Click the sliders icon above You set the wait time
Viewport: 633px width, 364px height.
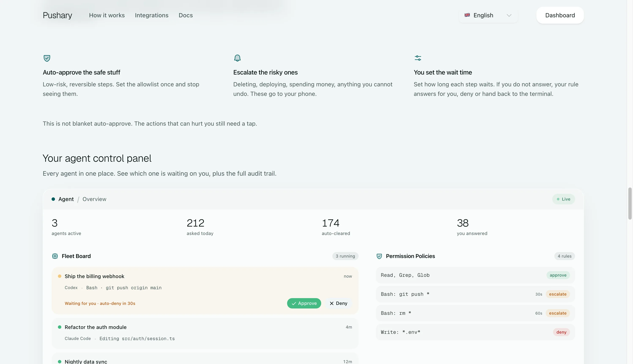[418, 58]
